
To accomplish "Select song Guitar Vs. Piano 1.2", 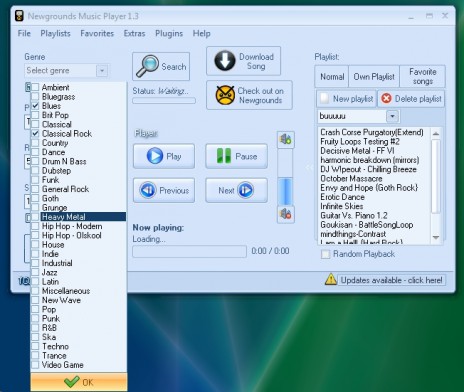I will tap(354, 216).
